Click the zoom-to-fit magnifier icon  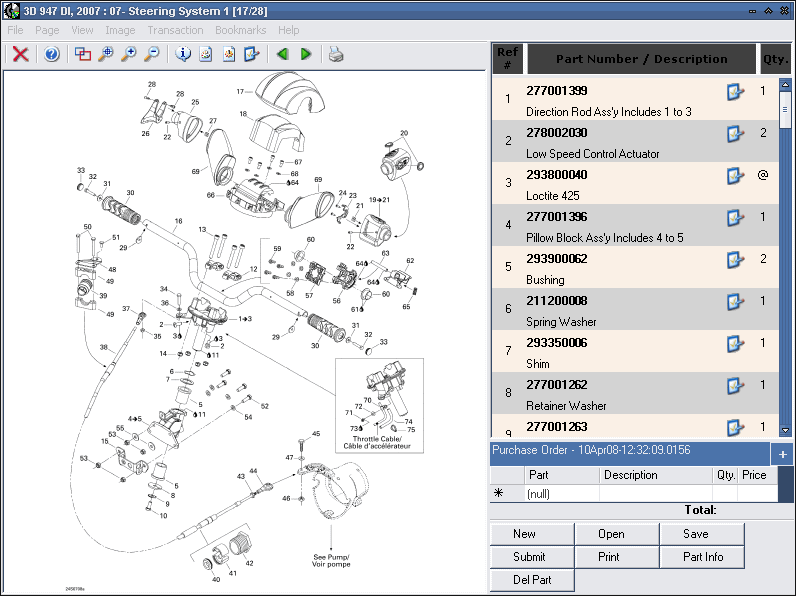tap(105, 54)
